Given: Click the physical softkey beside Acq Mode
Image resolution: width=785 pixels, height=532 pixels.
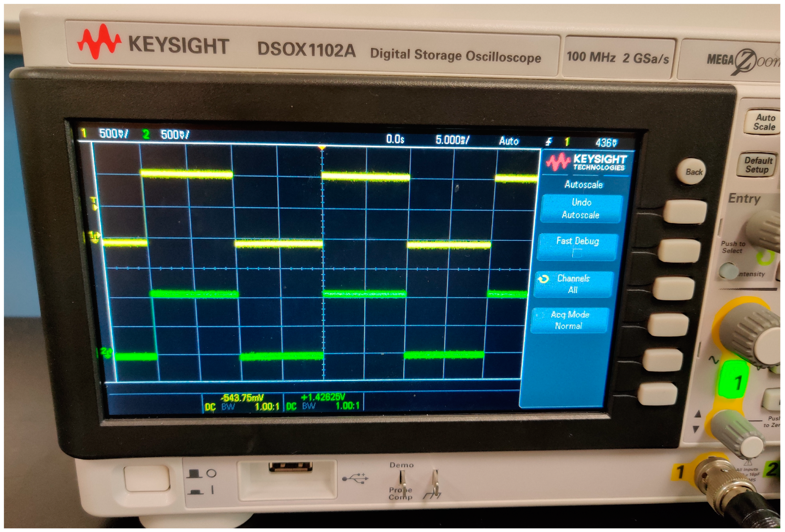Looking at the screenshot, I should 668,325.
